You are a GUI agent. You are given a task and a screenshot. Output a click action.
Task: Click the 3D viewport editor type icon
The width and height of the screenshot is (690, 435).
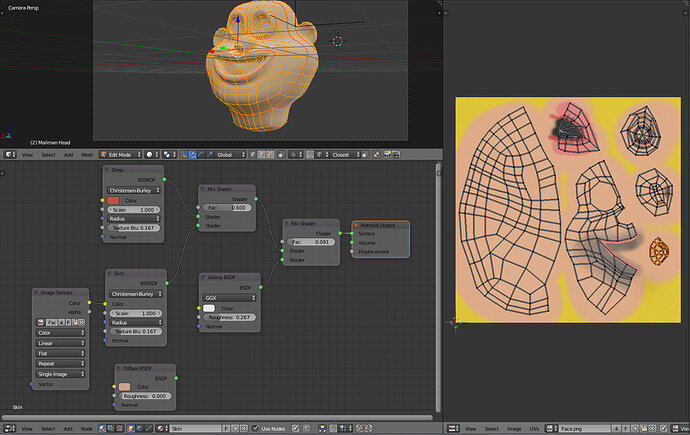pos(8,155)
